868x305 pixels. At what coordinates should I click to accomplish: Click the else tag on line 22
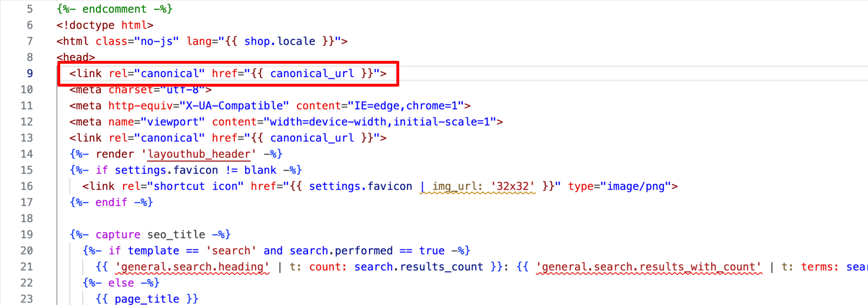coord(121,283)
